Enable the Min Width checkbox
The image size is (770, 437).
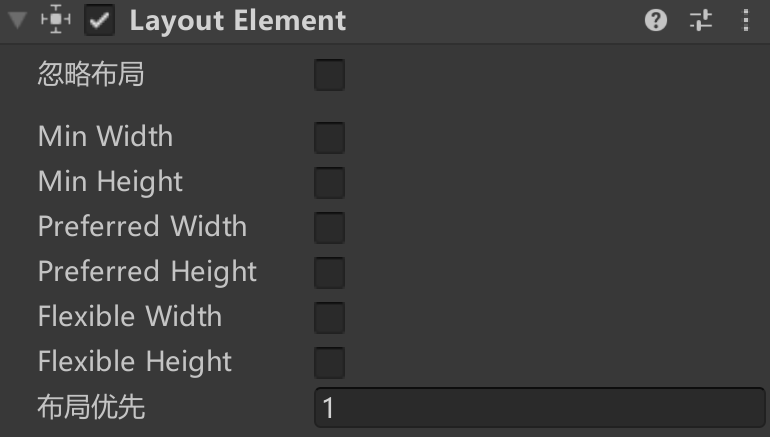tap(330, 137)
